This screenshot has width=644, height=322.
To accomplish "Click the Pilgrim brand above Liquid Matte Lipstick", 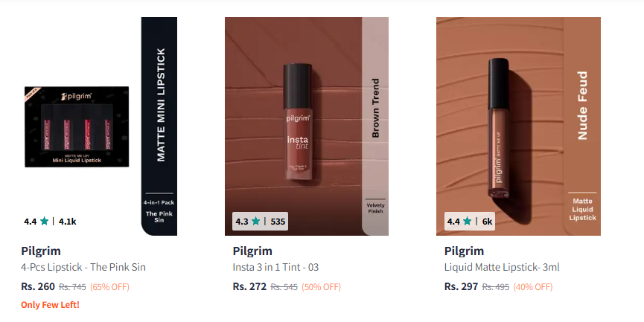I will [x=464, y=251].
